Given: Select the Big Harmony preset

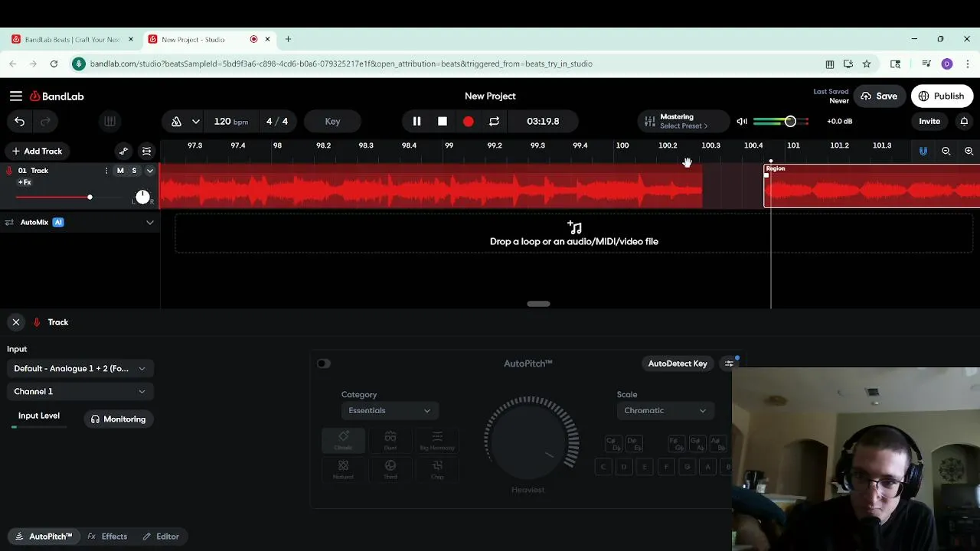Looking at the screenshot, I should point(437,440).
